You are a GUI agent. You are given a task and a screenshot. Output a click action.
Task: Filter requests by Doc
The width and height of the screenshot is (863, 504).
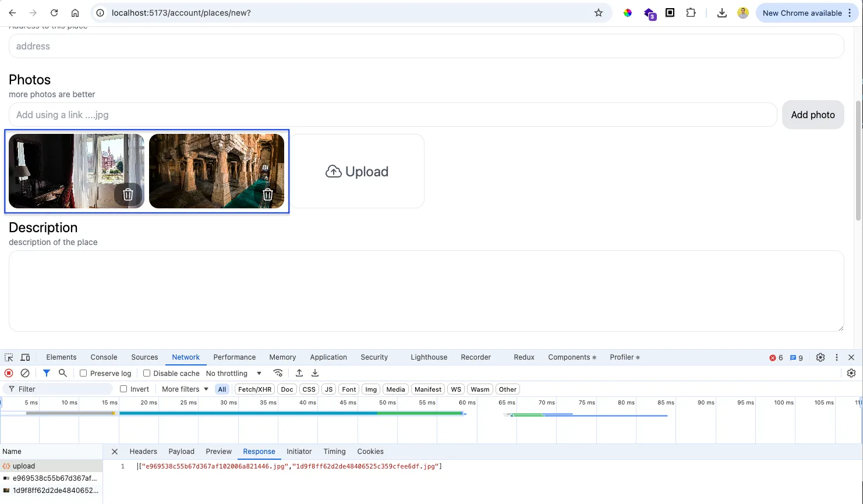point(287,389)
